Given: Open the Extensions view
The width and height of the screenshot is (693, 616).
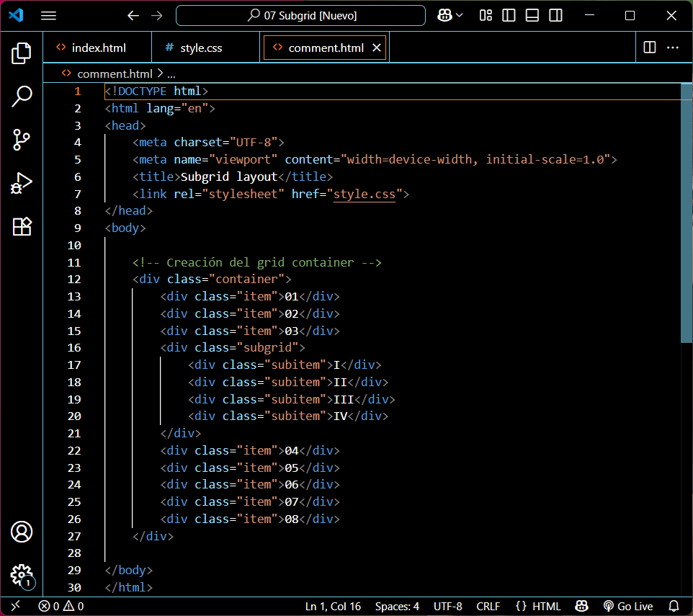Looking at the screenshot, I should [x=21, y=226].
